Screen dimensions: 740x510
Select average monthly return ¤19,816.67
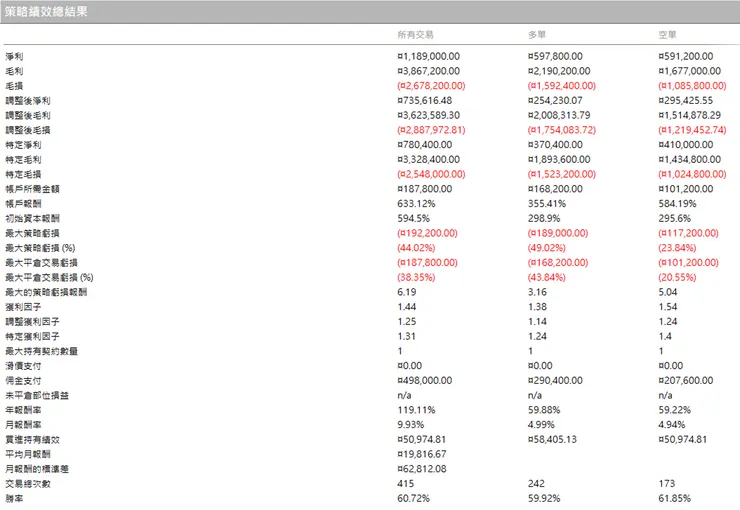tap(422, 454)
